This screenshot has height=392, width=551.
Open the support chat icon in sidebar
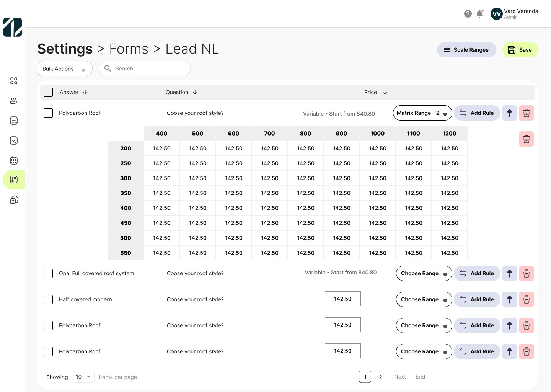(x=14, y=200)
